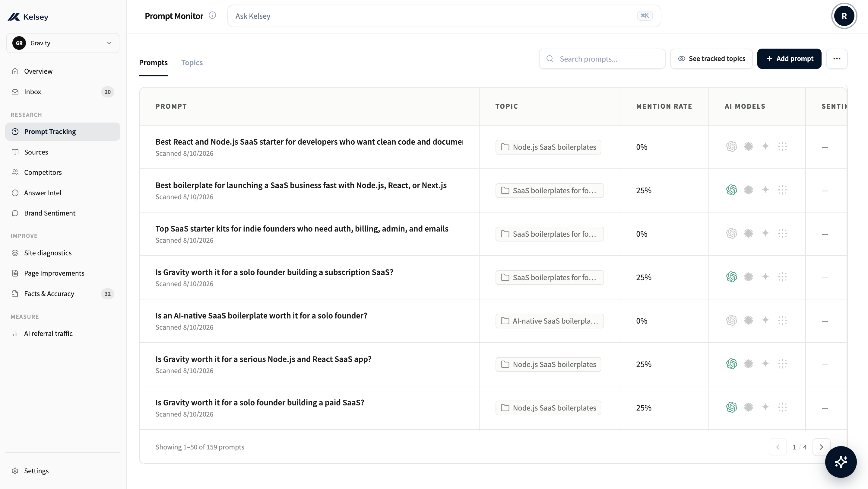Click the Kelsey logo icon
Screen dimensions: 868x489
[14, 17]
